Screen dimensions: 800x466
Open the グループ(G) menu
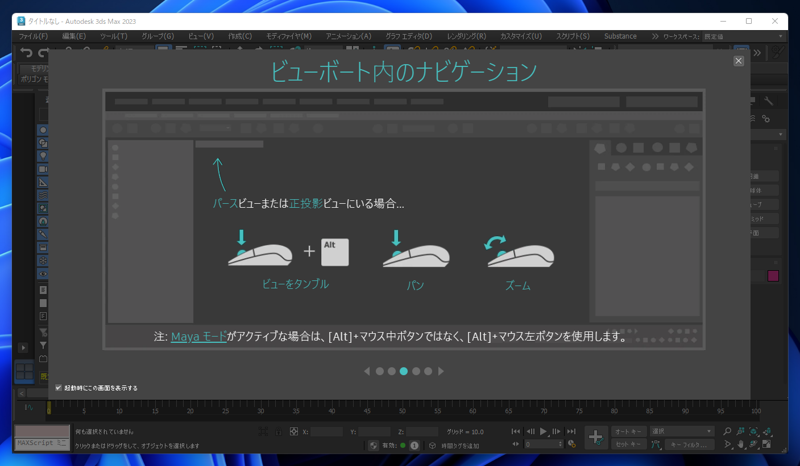tap(158, 36)
